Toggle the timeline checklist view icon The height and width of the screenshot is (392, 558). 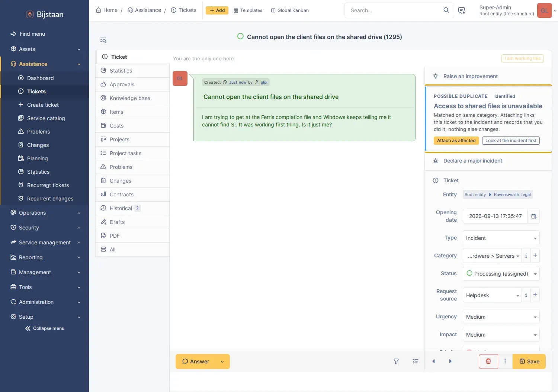click(x=415, y=362)
